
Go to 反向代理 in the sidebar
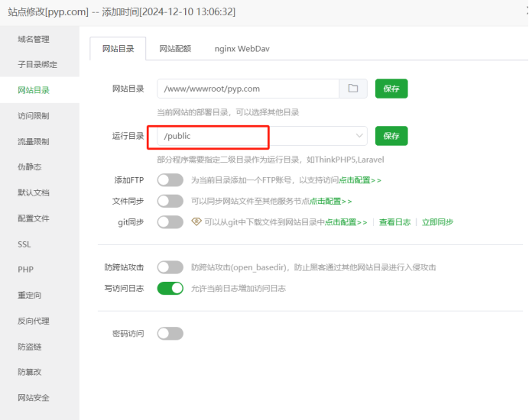(34, 321)
